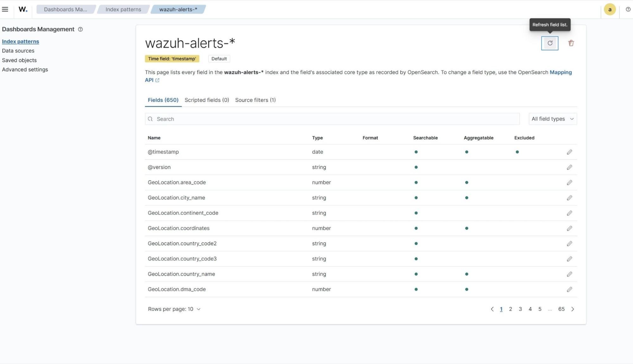Go to page 1
The image size is (633, 364).
point(501,309)
